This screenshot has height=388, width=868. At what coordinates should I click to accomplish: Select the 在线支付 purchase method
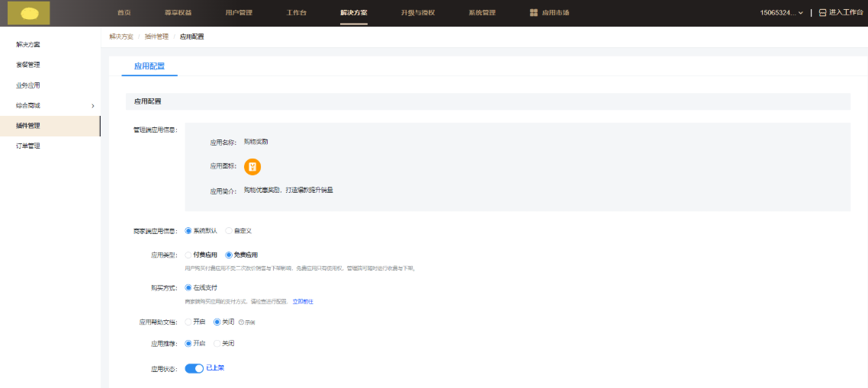(188, 288)
